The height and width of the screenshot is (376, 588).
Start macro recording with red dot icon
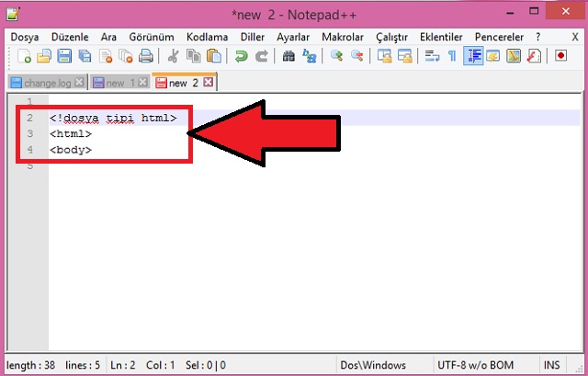tap(560, 56)
